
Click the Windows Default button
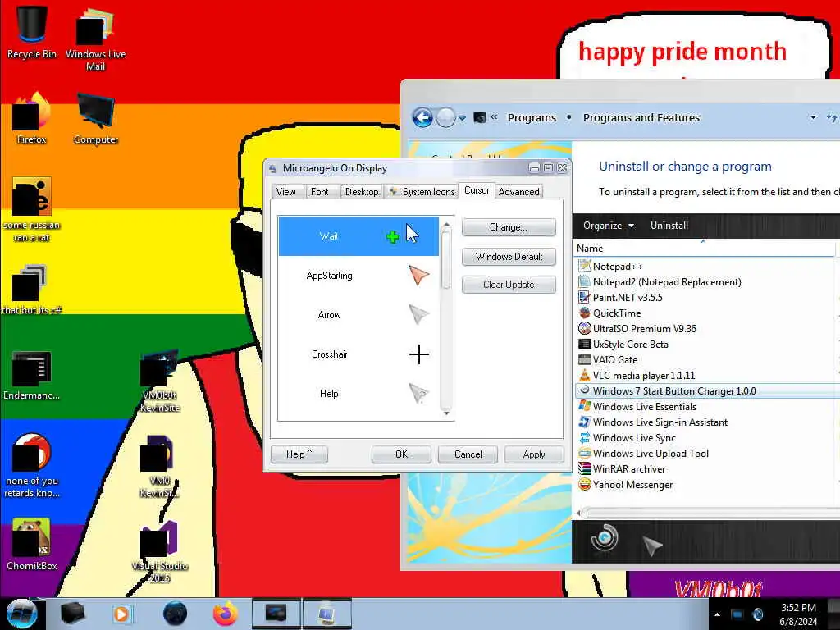(x=509, y=257)
